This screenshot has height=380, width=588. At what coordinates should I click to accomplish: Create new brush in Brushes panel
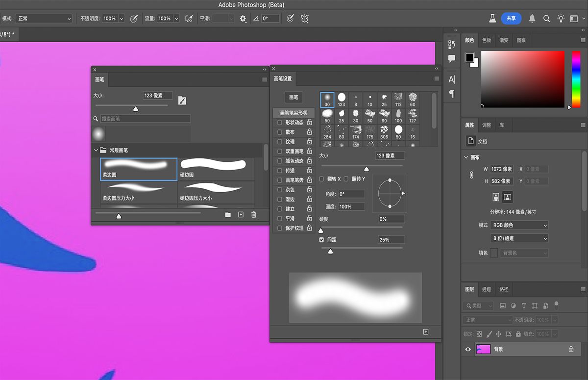pos(241,215)
